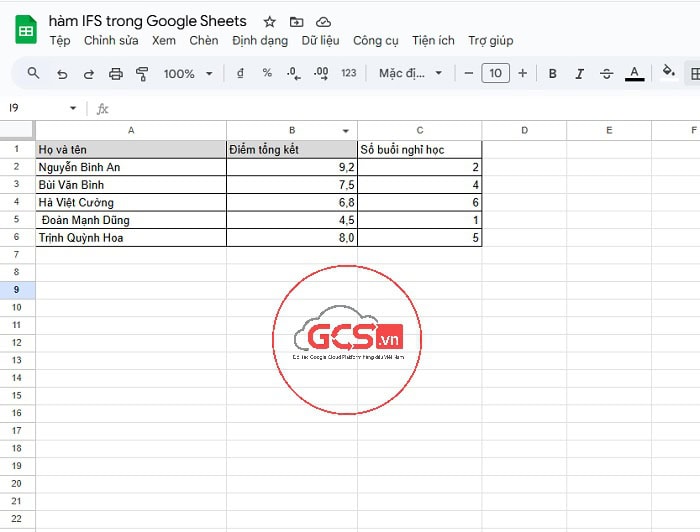Decrease font size with minus button

tap(469, 73)
